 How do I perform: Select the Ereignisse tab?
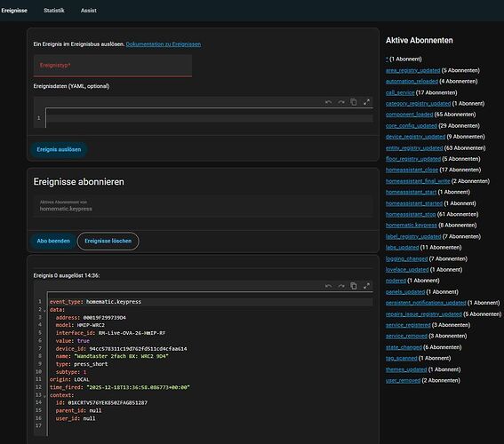coord(14,11)
